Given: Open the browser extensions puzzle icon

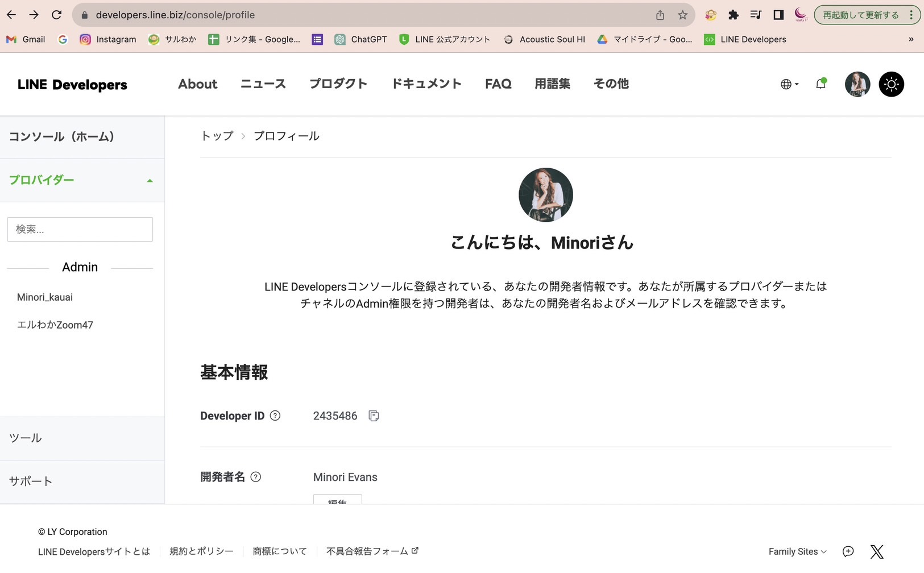Looking at the screenshot, I should pos(734,15).
